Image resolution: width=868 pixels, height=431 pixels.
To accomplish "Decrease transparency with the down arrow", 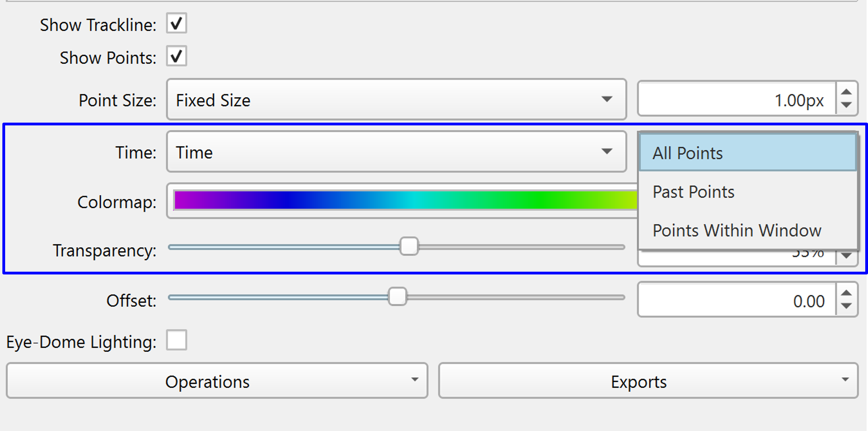I will [847, 256].
